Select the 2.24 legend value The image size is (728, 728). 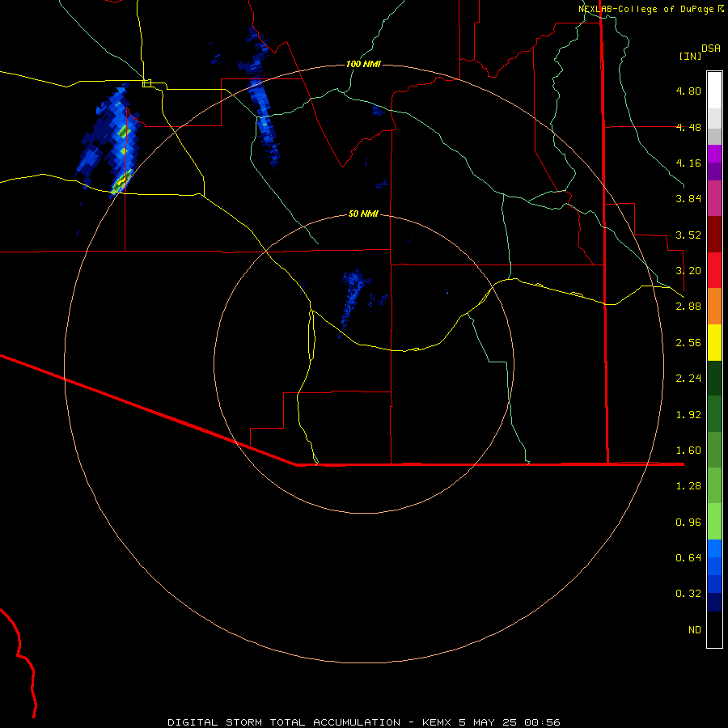pos(688,379)
